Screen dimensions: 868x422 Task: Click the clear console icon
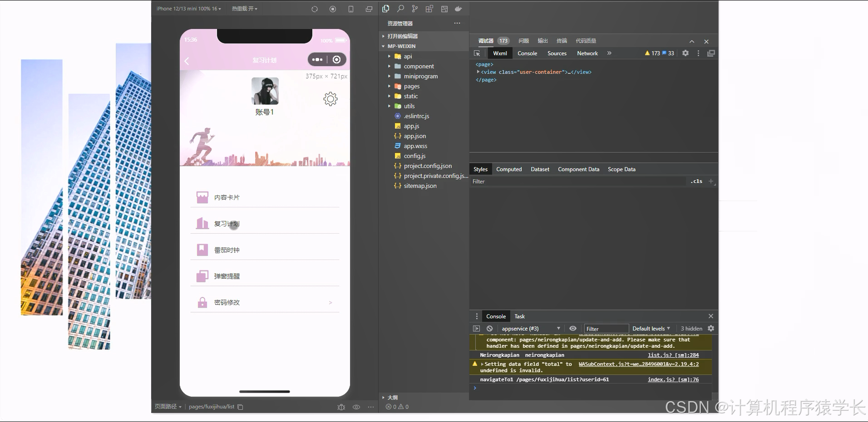489,329
